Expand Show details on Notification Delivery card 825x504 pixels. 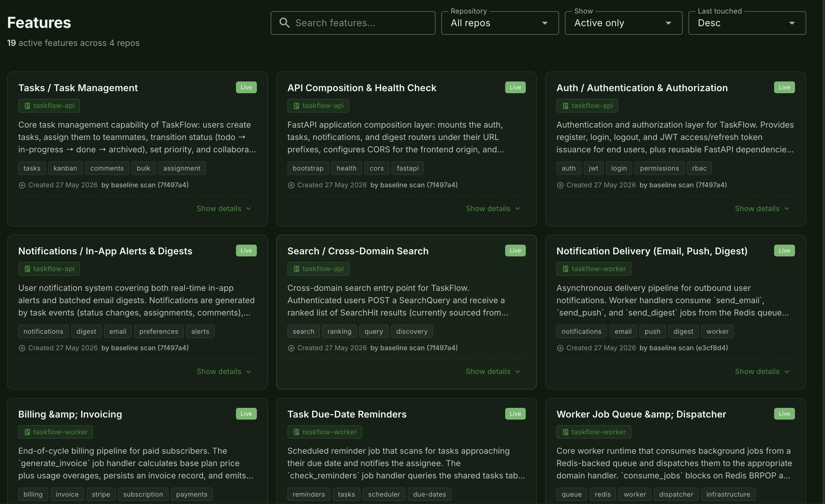click(x=762, y=371)
